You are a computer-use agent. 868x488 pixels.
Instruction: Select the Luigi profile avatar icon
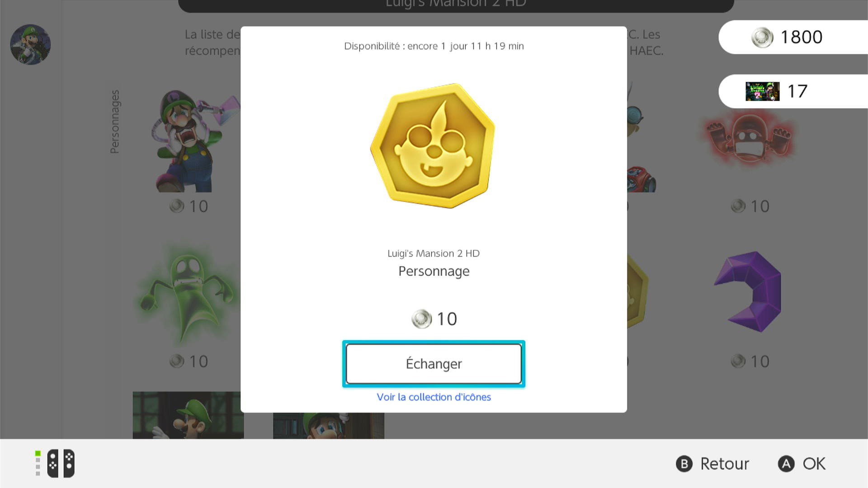[30, 44]
